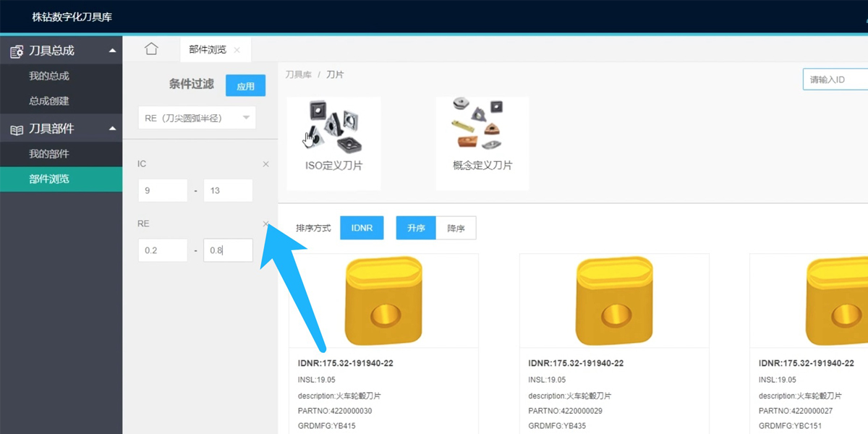868x434 pixels.
Task: Select 升序 ascending sort order
Action: point(415,228)
